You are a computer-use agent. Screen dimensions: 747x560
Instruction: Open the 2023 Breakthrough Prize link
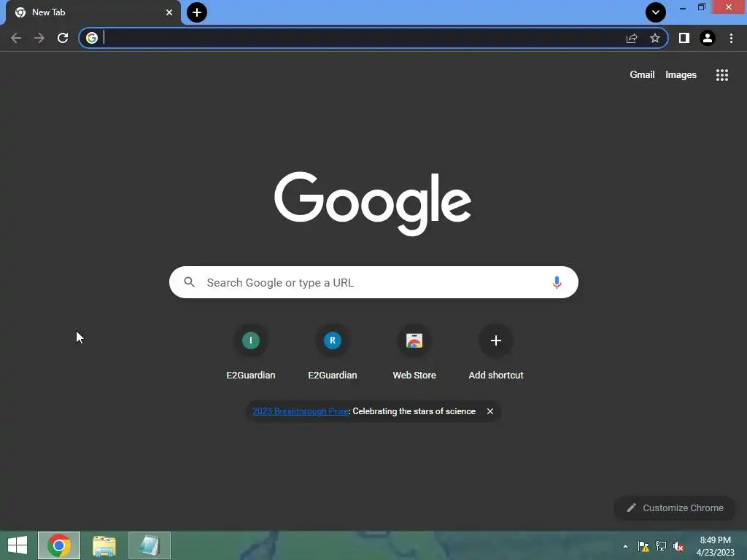pos(300,411)
